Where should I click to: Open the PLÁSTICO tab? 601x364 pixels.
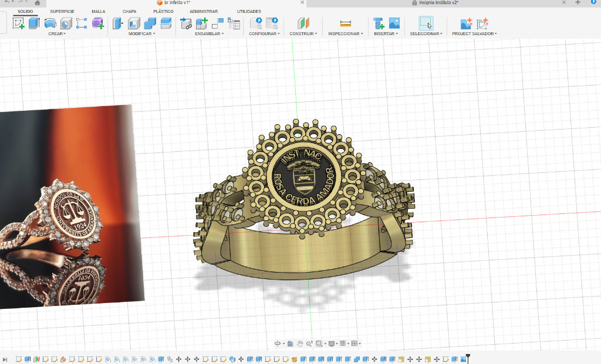(x=163, y=12)
